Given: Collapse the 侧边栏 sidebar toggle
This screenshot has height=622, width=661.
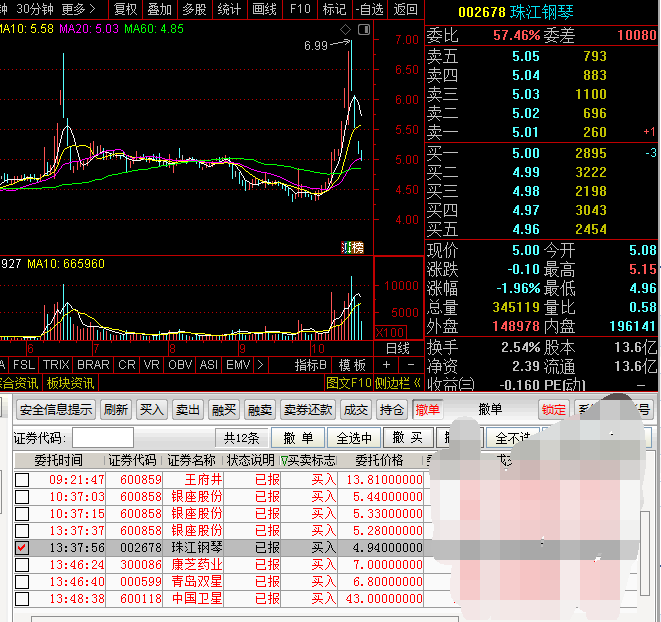Looking at the screenshot, I should (x=398, y=383).
